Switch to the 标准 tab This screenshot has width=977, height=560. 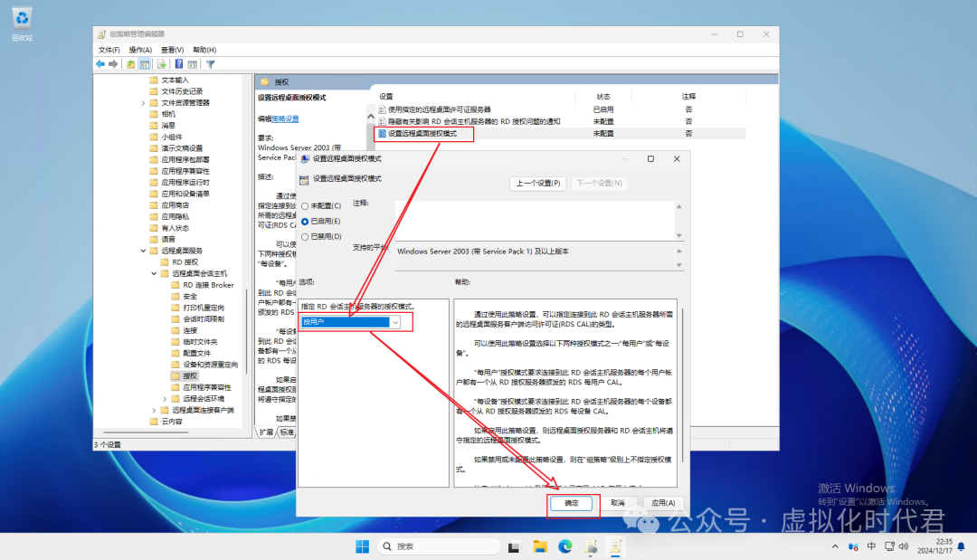click(286, 432)
